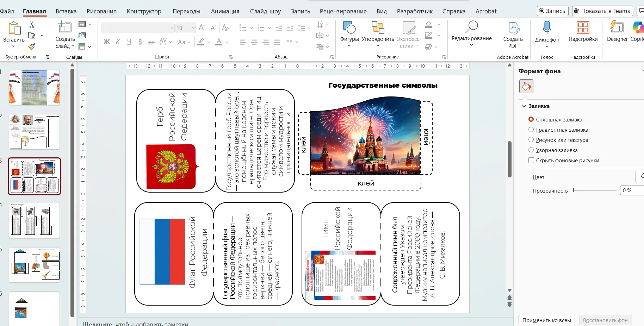Select the Gradient fill radio option

531,130
